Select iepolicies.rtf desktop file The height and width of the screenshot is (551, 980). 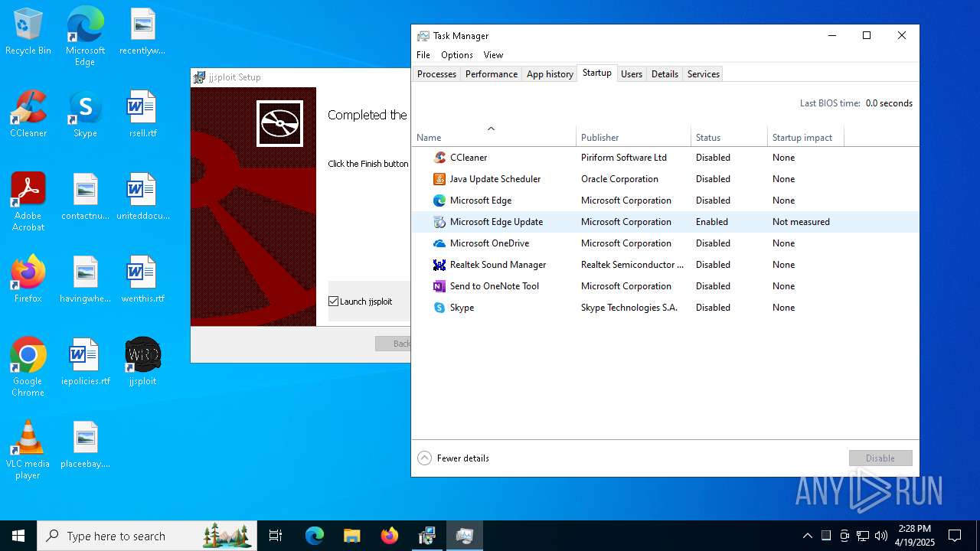(x=85, y=363)
